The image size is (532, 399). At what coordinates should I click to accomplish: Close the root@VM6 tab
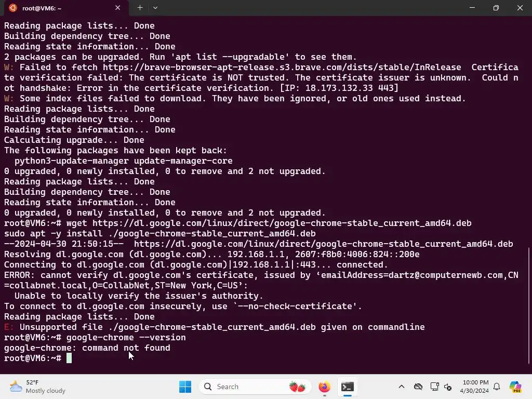(x=118, y=8)
